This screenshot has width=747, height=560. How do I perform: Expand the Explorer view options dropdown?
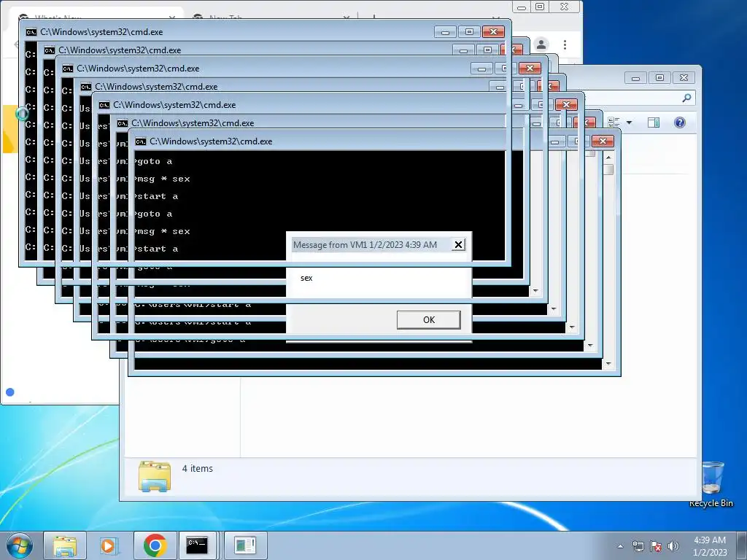click(x=629, y=122)
